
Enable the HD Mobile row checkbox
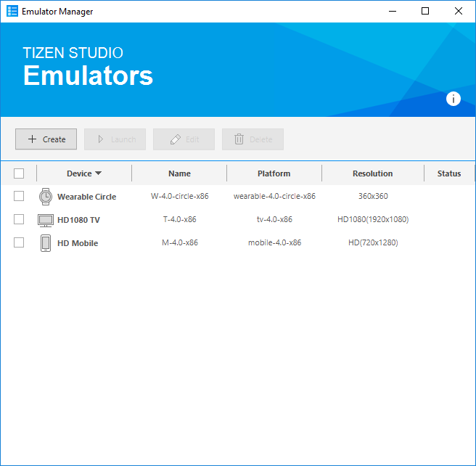[19, 242]
